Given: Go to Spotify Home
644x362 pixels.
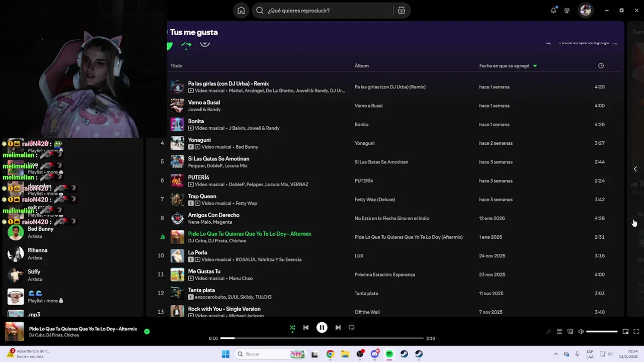Looking at the screenshot, I should [x=241, y=11].
